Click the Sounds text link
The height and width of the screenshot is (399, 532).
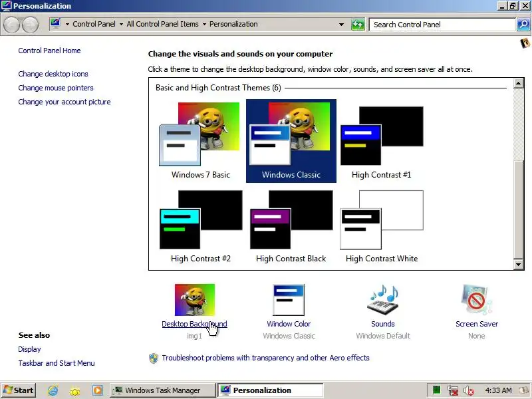[383, 324]
